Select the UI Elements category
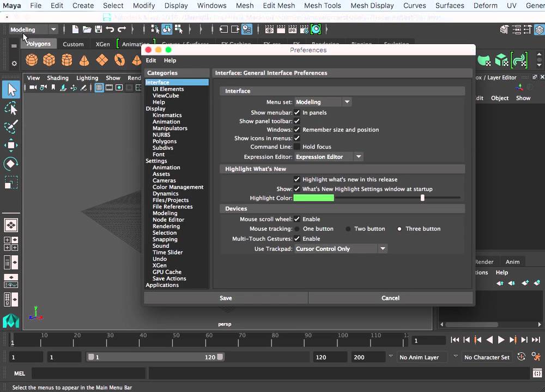Image resolution: width=545 pixels, height=392 pixels. 168,89
